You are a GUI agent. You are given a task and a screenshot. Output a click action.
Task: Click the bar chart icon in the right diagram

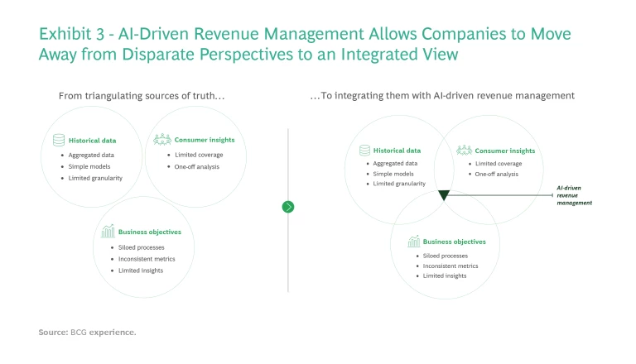pyautogui.click(x=412, y=242)
